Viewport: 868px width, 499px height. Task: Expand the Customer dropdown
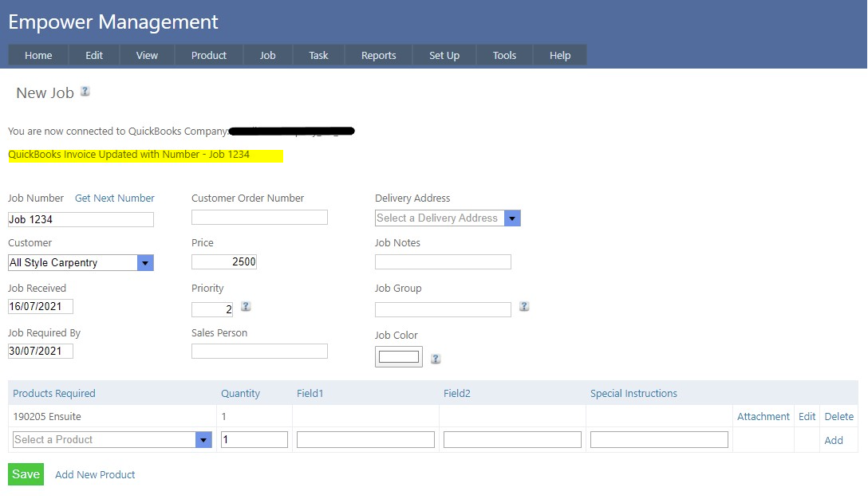point(145,263)
